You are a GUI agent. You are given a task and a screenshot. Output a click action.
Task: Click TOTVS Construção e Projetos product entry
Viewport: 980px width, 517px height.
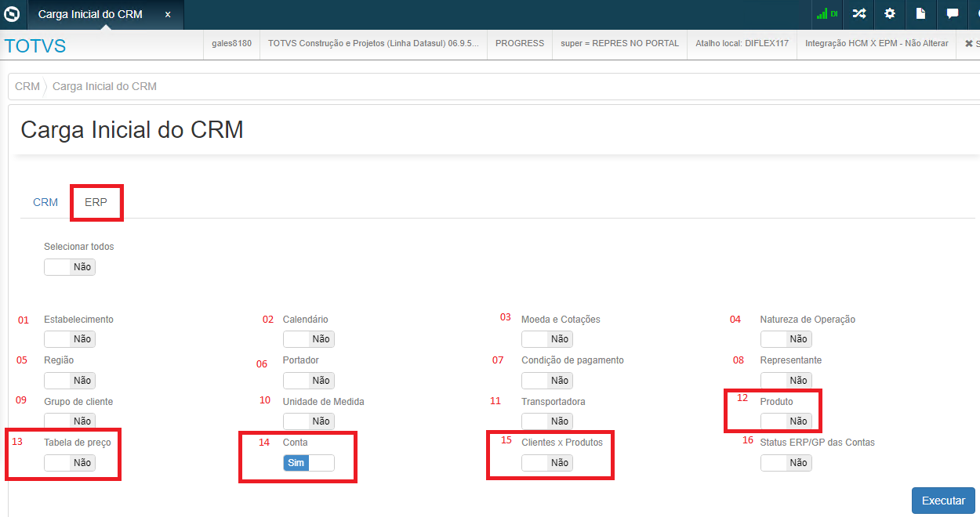(373, 44)
